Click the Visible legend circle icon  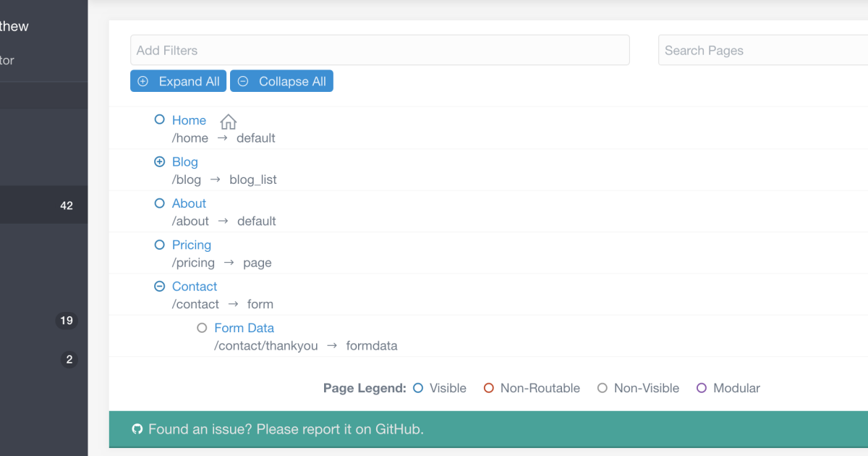(418, 388)
